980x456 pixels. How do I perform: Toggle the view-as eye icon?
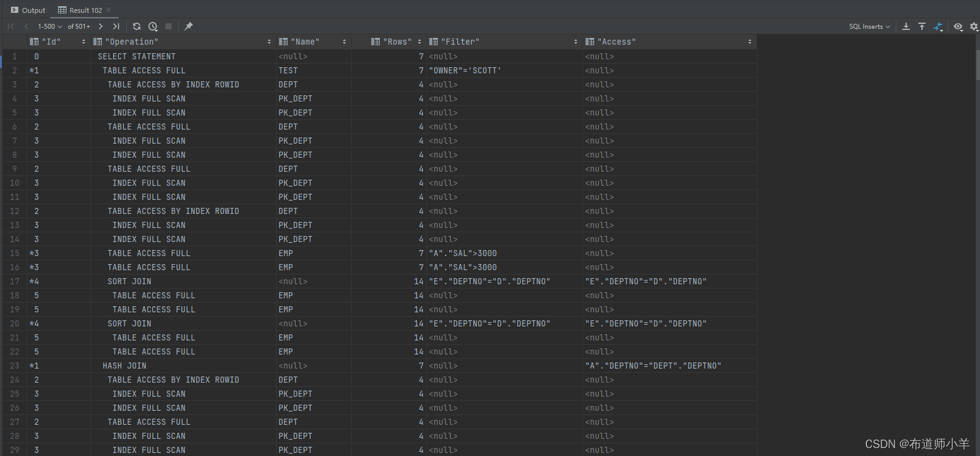pyautogui.click(x=958, y=26)
